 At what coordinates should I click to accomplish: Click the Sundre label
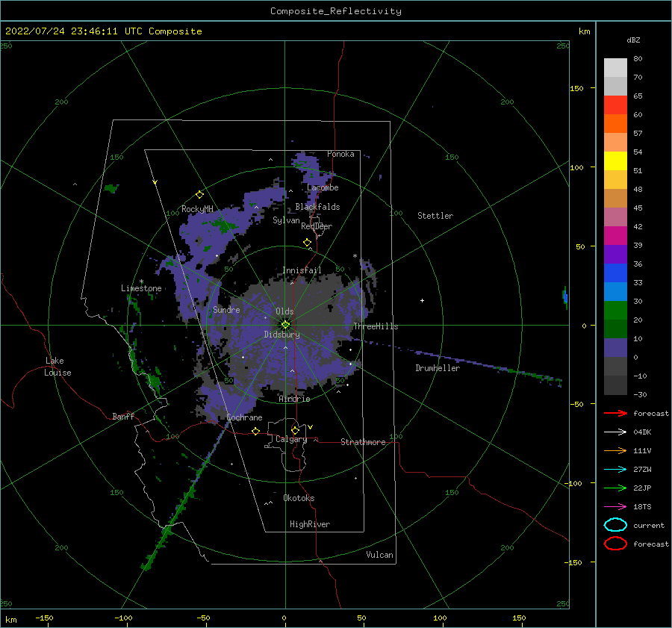226,309
